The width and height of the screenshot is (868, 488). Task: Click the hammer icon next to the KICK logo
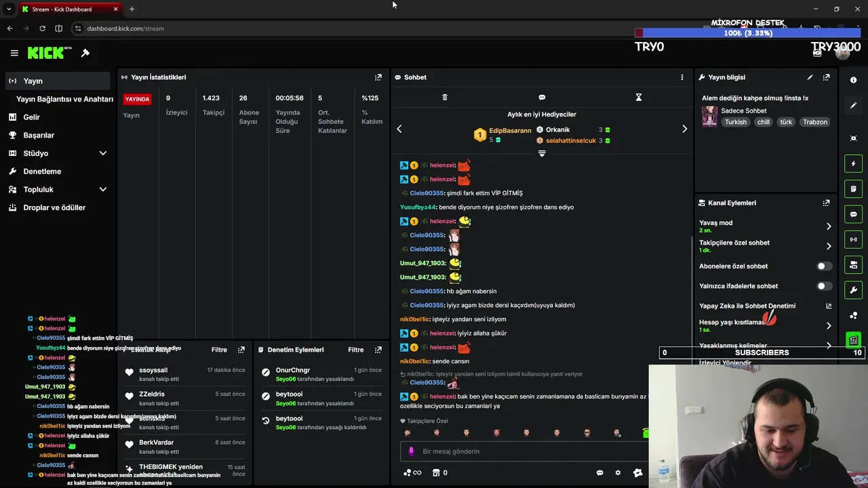pos(85,53)
